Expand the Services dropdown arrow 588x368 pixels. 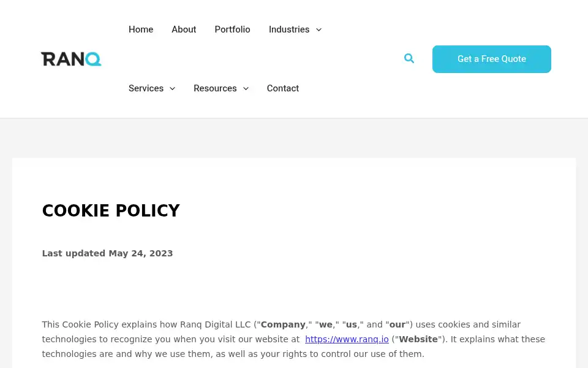(x=173, y=88)
